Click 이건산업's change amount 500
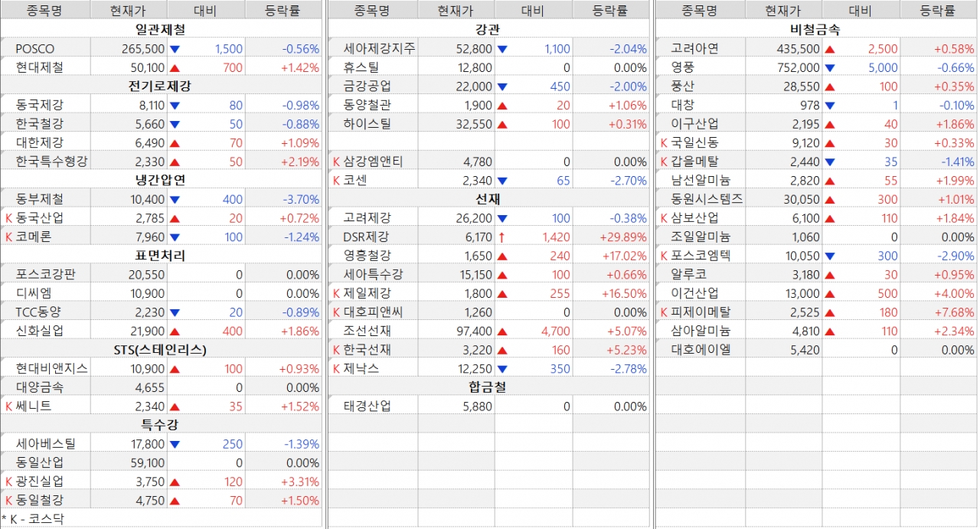Viewport: 980px width, 529px height. coord(888,293)
